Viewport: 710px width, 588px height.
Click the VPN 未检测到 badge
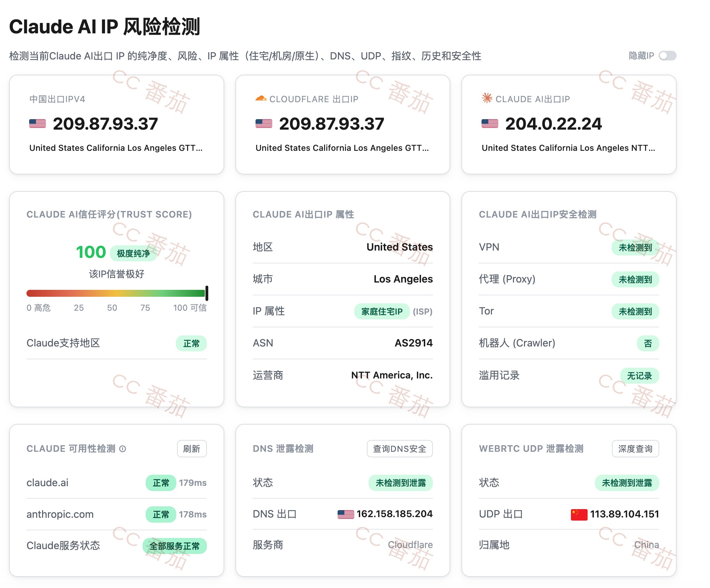tap(635, 247)
